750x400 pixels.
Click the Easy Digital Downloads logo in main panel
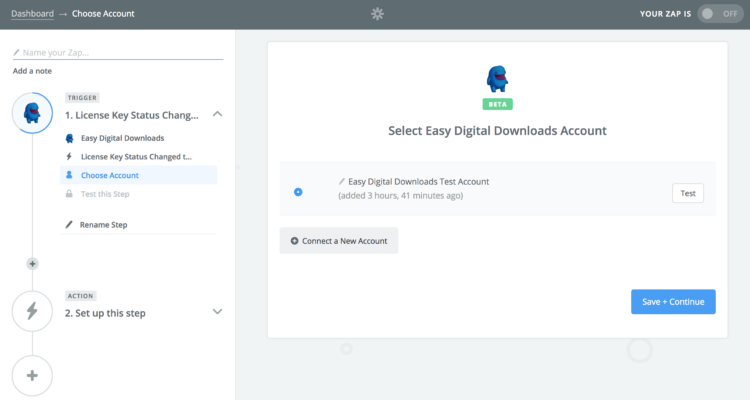(497, 79)
